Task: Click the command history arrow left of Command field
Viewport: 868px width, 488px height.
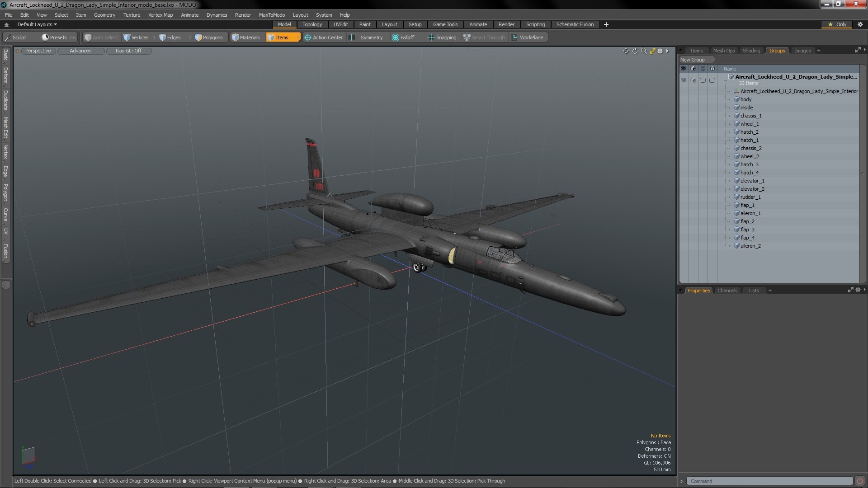Action: click(682, 481)
